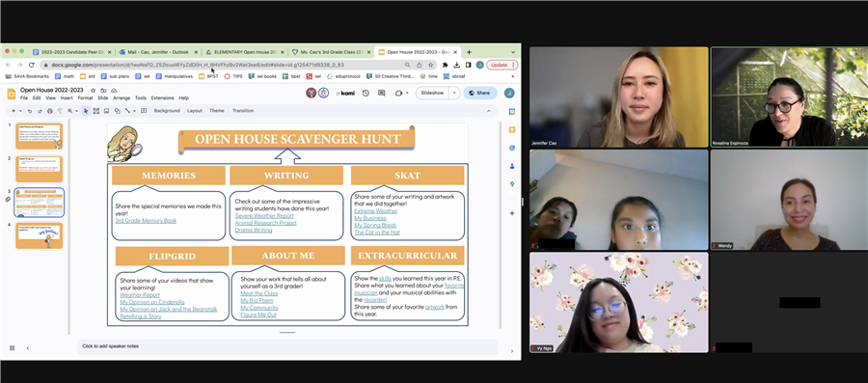
Task: Click the Background button in toolbar
Action: [167, 111]
